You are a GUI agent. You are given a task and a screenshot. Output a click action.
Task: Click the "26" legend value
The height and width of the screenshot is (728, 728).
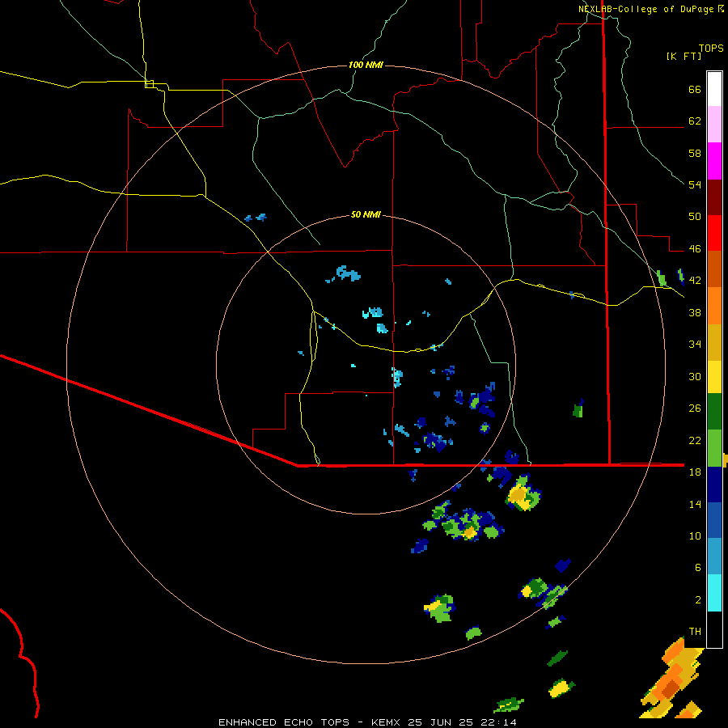[695, 408]
